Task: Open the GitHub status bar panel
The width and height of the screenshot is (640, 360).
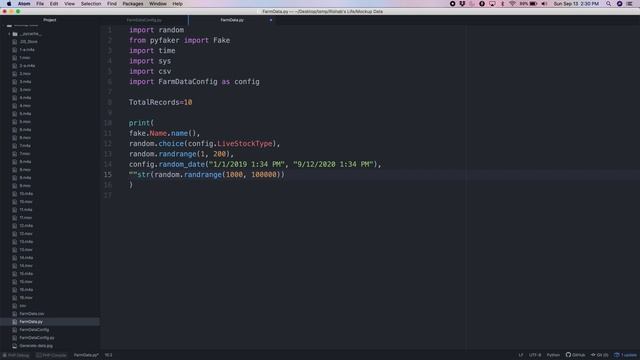Action: pos(576,355)
